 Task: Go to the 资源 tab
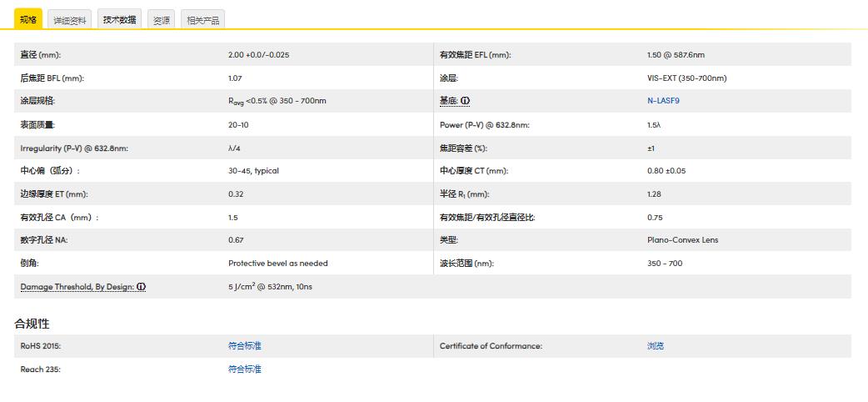[x=161, y=20]
